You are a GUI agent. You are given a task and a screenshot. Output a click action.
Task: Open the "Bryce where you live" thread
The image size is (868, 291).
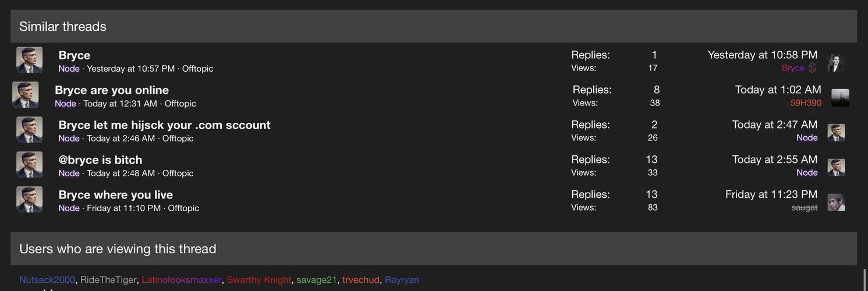pyautogui.click(x=115, y=195)
